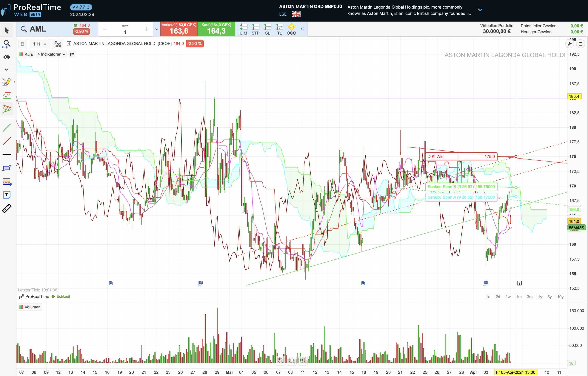Select the Fibonacci retracement tool

[7, 182]
